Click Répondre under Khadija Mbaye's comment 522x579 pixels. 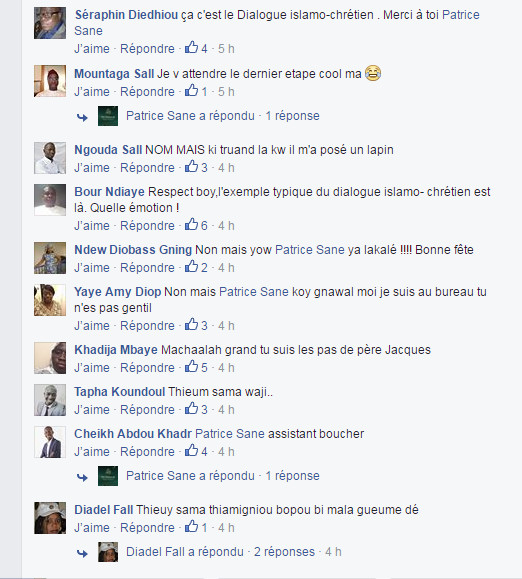(147, 368)
